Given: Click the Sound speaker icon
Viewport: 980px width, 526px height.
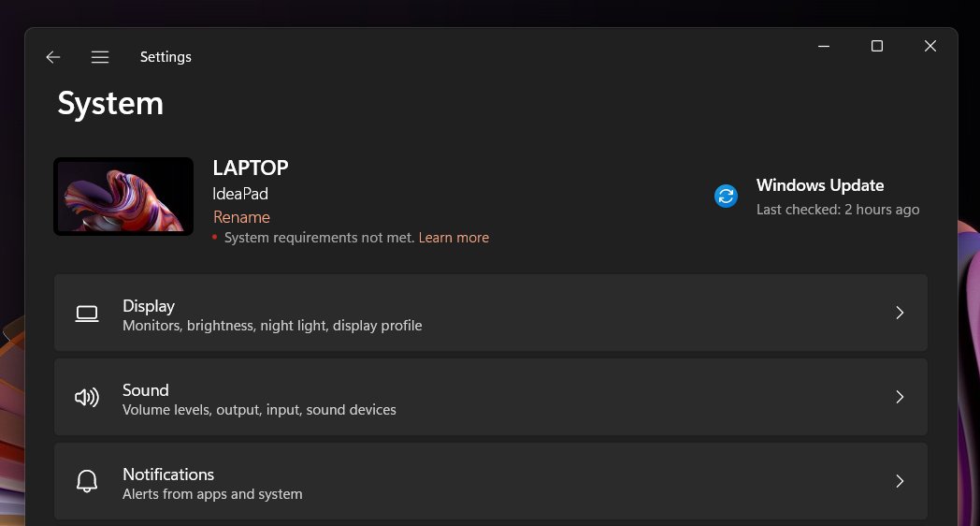Looking at the screenshot, I should (x=87, y=398).
